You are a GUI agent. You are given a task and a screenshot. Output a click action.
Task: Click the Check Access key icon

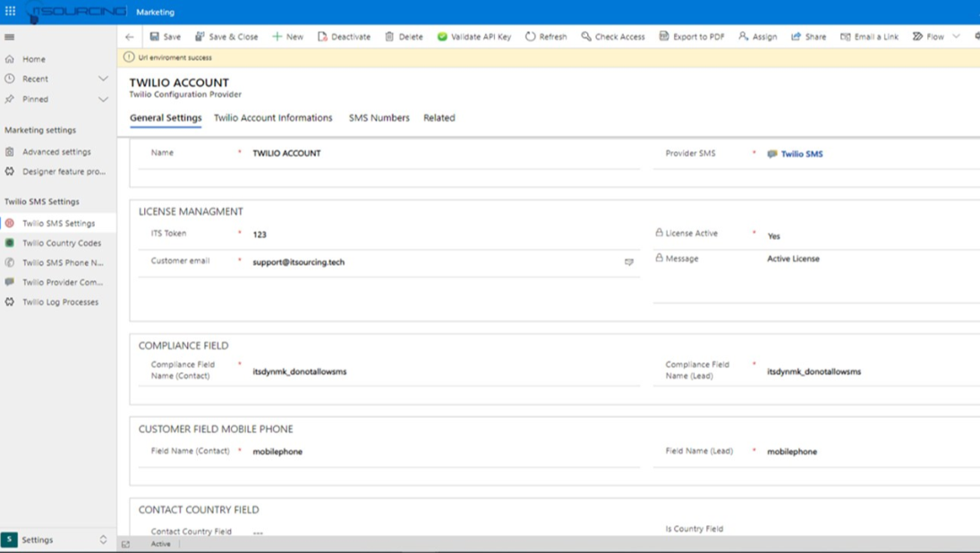pyautogui.click(x=586, y=37)
